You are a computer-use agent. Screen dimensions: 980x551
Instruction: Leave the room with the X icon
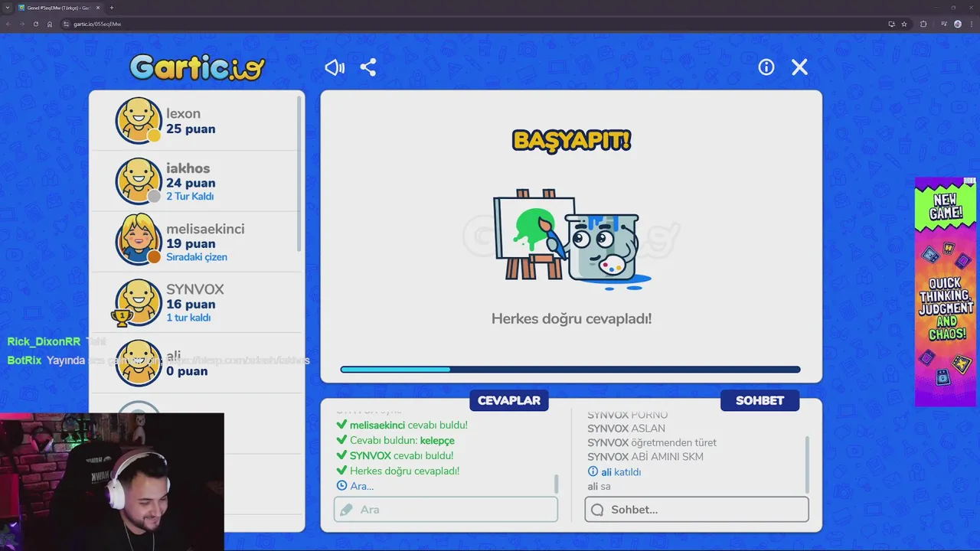pyautogui.click(x=799, y=67)
